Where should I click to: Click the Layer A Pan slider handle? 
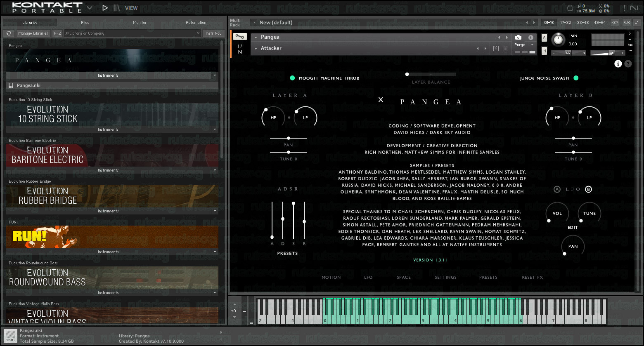click(x=289, y=138)
